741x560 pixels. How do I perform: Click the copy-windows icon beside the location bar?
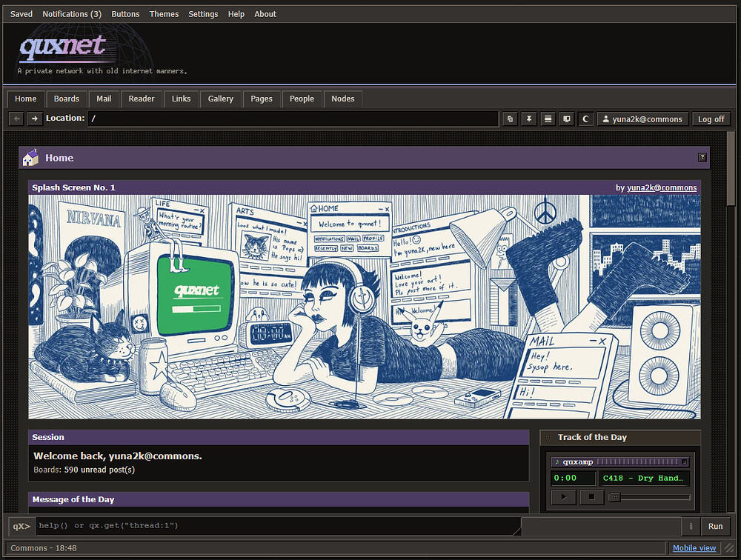(x=510, y=119)
